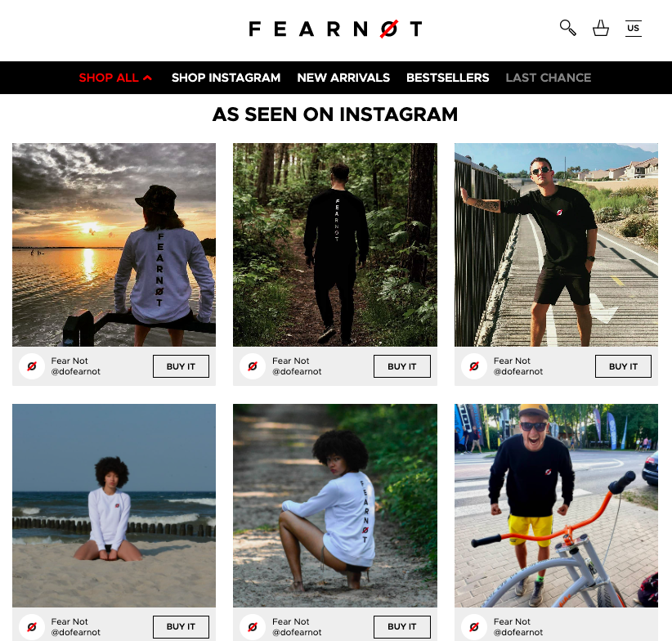672x641 pixels.
Task: Collapse the SHOP ALL menu chevron
Action: pyautogui.click(x=147, y=78)
